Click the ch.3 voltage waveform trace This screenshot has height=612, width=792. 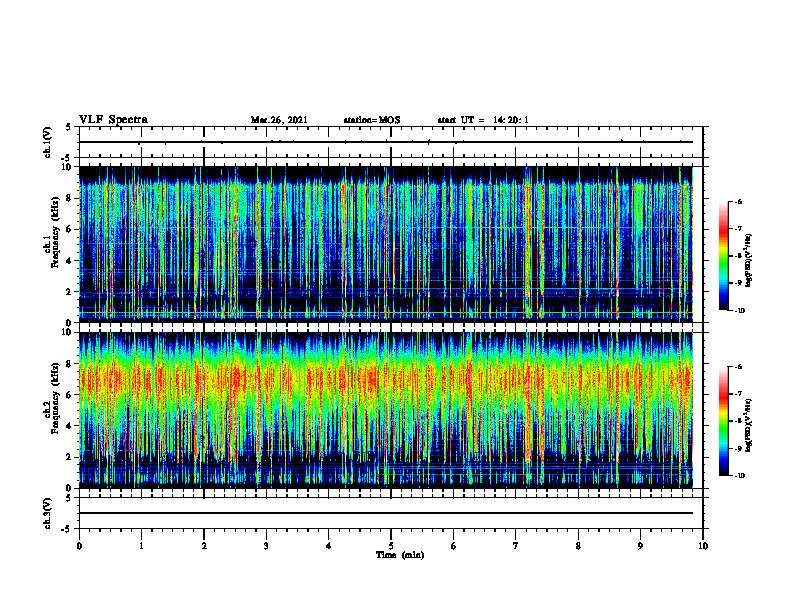click(x=386, y=513)
